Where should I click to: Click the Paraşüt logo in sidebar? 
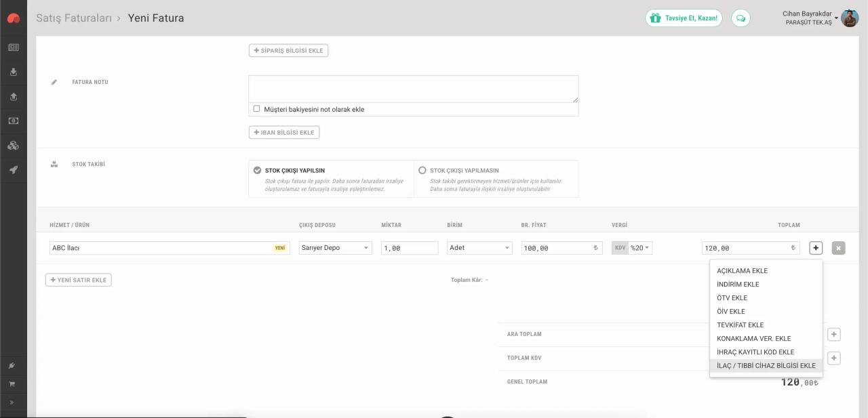(x=14, y=18)
